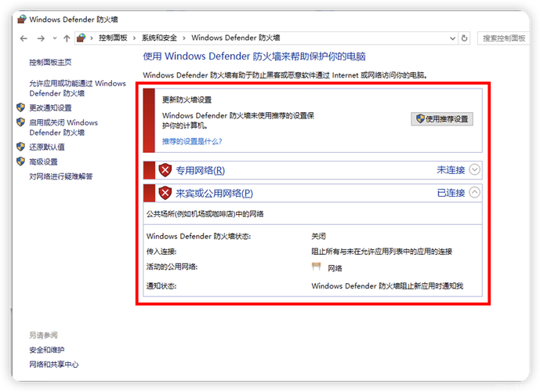Image resolution: width=540 pixels, height=392 pixels.
Task: Expand the 专用网络 section chevron
Action: [474, 170]
